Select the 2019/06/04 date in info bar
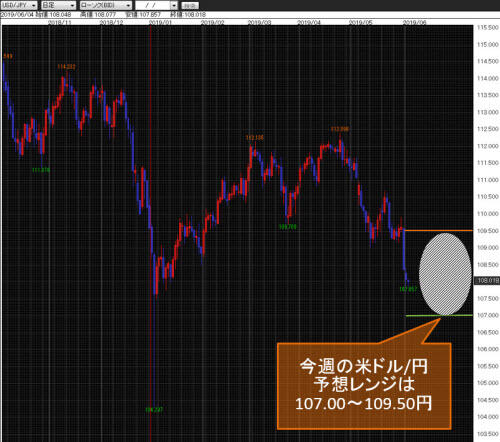Image resolution: width=500 pixels, height=442 pixels. pyautogui.click(x=17, y=15)
